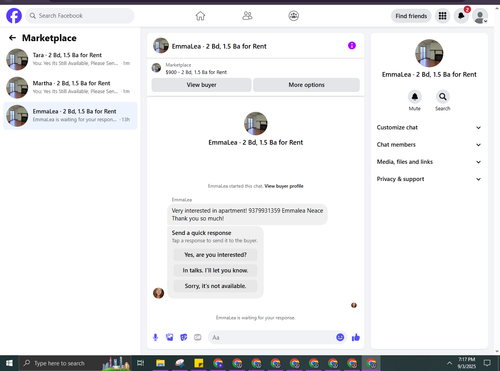Open the Notifications bell with badge
Image resolution: width=500 pixels, height=371 pixels.
tap(461, 16)
